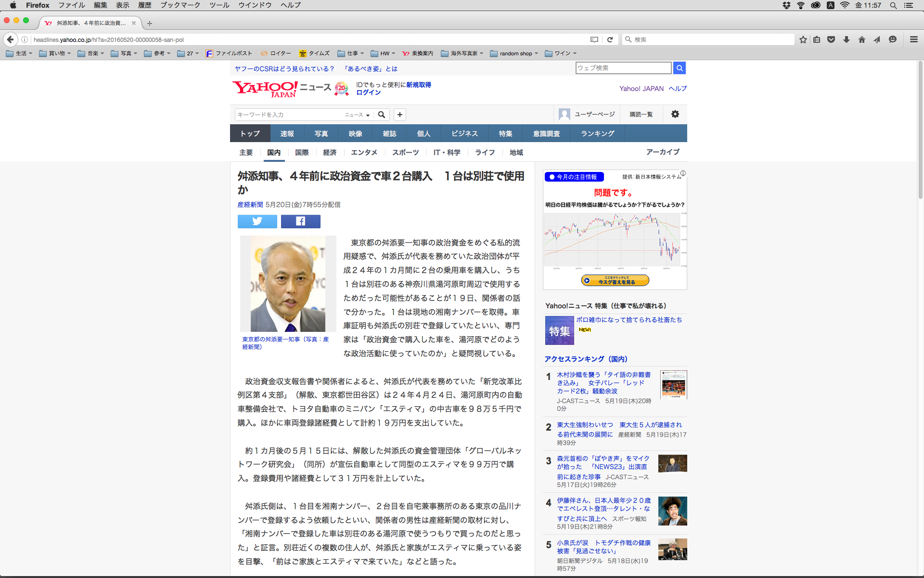Click the blue web search magnifier button
924x578 pixels.
(x=679, y=68)
